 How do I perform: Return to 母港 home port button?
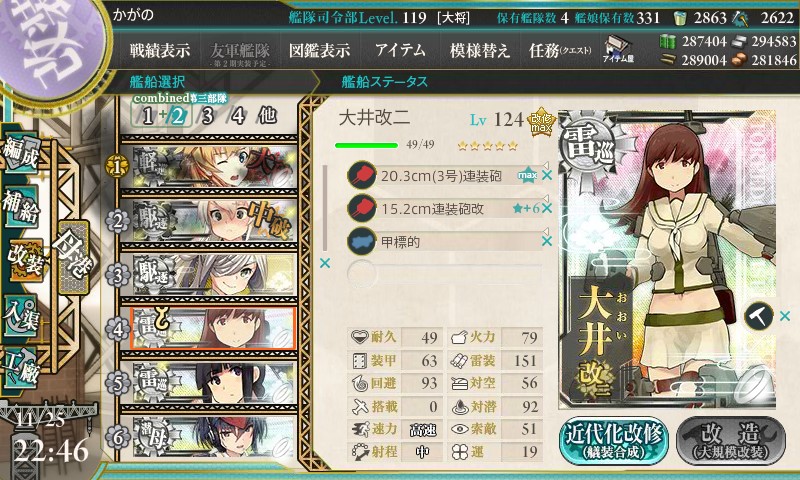pyautogui.click(x=73, y=257)
